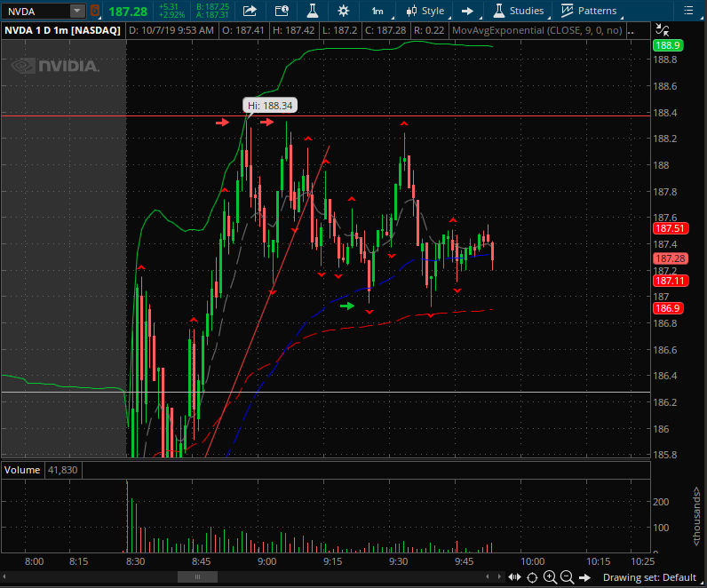Click the zoom in magnifier icon
Image resolution: width=707 pixels, height=588 pixels.
(x=550, y=577)
